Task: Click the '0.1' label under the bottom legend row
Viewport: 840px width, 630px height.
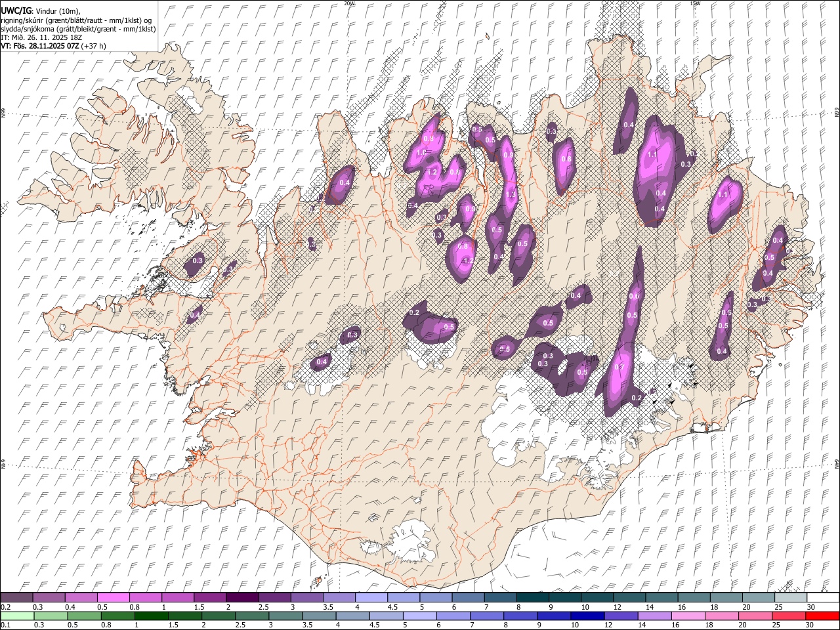Action: click(x=5, y=625)
